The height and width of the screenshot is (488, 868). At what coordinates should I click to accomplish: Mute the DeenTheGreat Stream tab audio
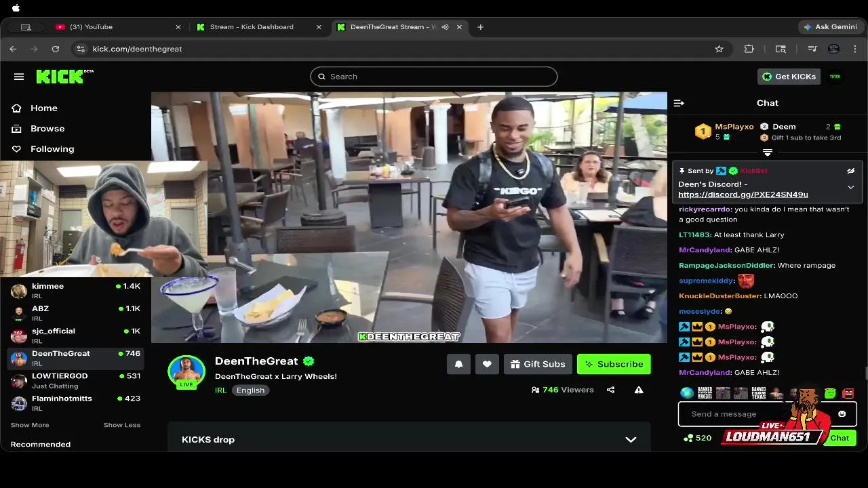445,27
